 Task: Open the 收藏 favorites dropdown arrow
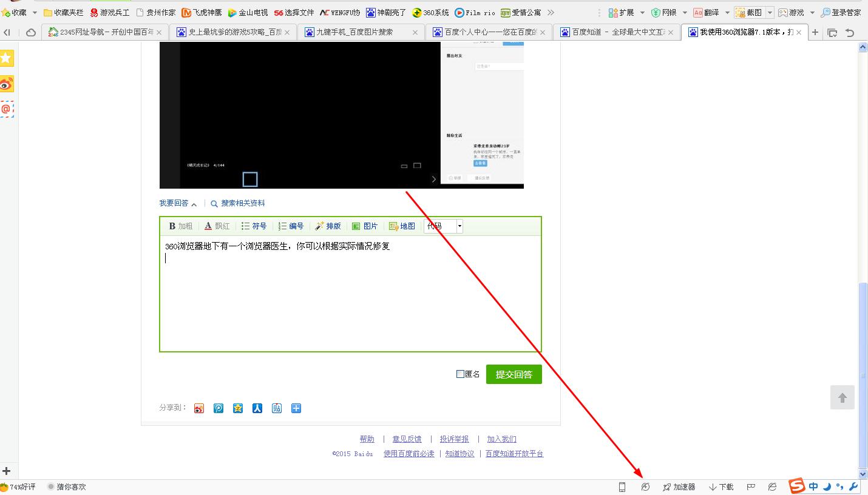(x=35, y=13)
